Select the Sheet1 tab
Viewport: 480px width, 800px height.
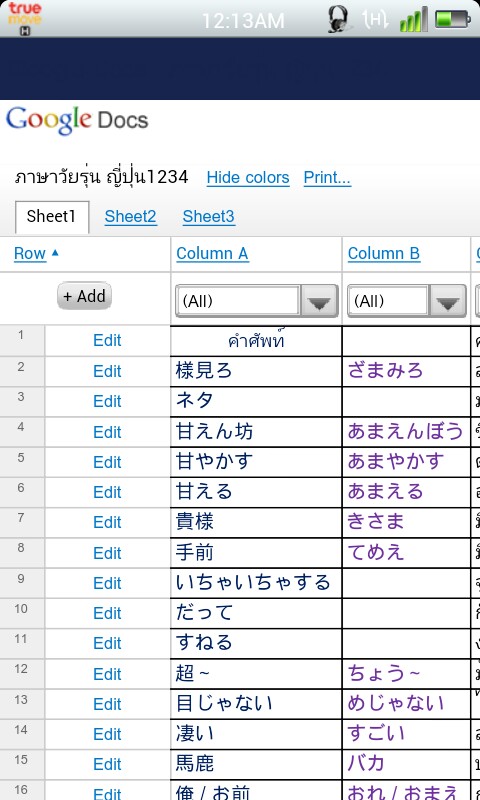(x=52, y=217)
